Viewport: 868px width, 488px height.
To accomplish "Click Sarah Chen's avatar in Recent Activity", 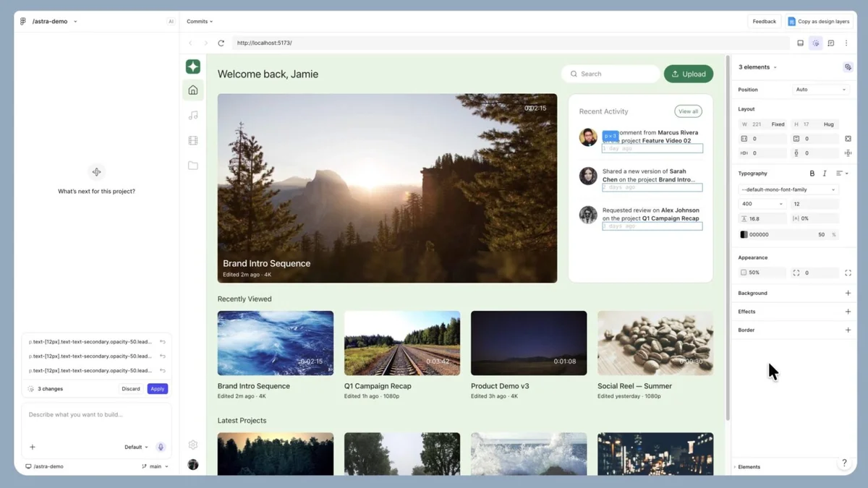I will pyautogui.click(x=588, y=176).
